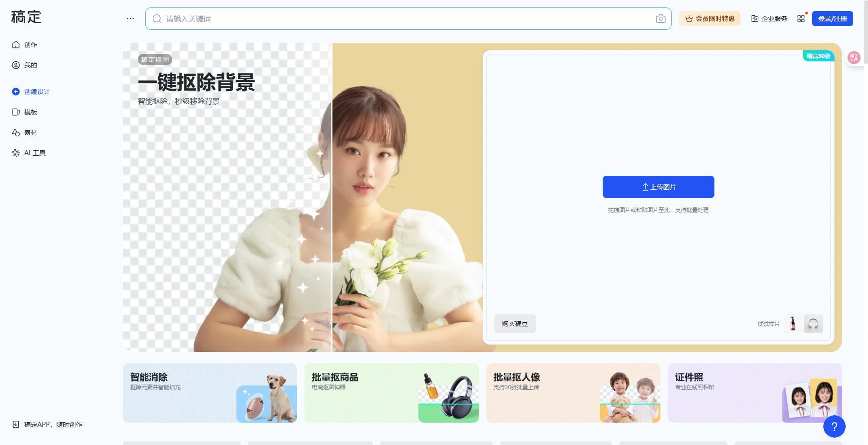Open 素材 materials section
This screenshot has width=868, height=445.
pos(30,133)
